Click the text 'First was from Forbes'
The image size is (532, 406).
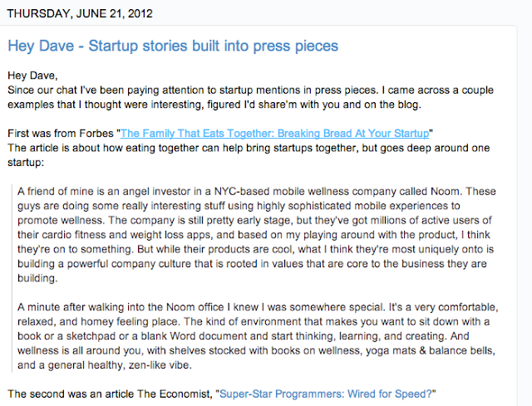click(x=61, y=133)
